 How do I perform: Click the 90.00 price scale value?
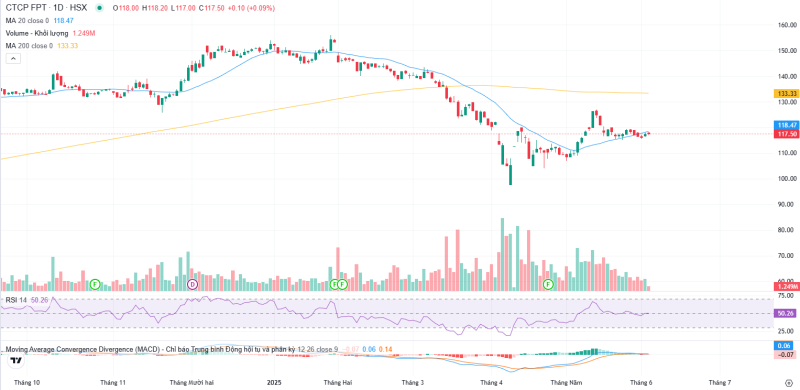(x=786, y=204)
